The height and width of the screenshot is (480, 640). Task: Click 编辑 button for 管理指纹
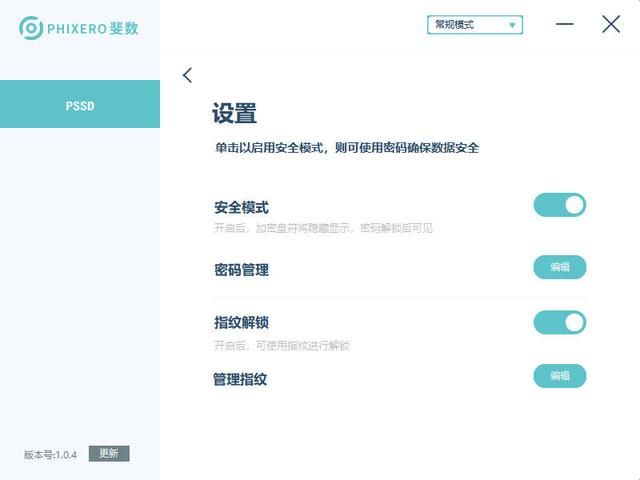pos(560,376)
